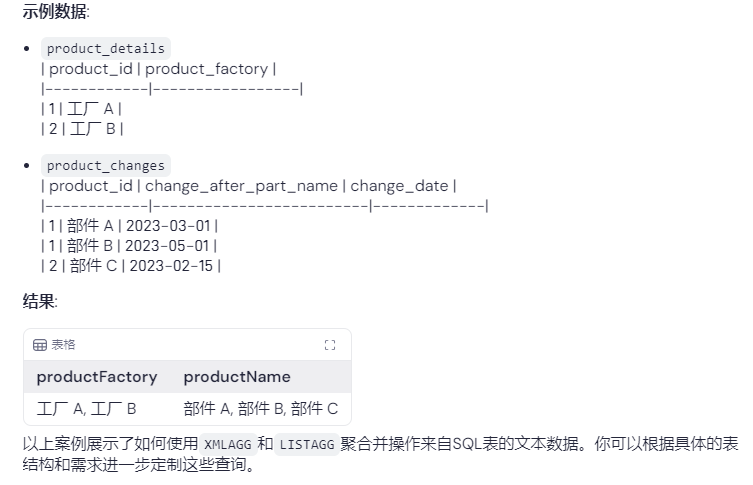
Task: Click the 工厂 B row in product_details
Action: [x=83, y=129]
